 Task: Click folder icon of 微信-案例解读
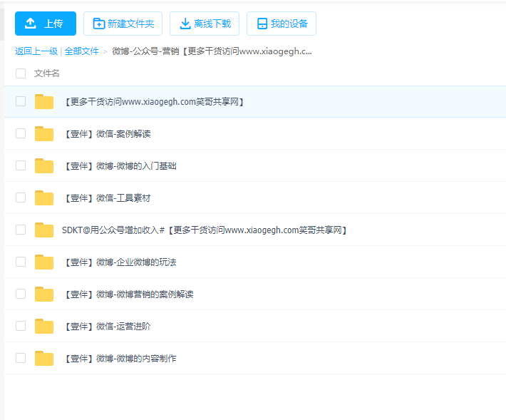[x=44, y=133]
